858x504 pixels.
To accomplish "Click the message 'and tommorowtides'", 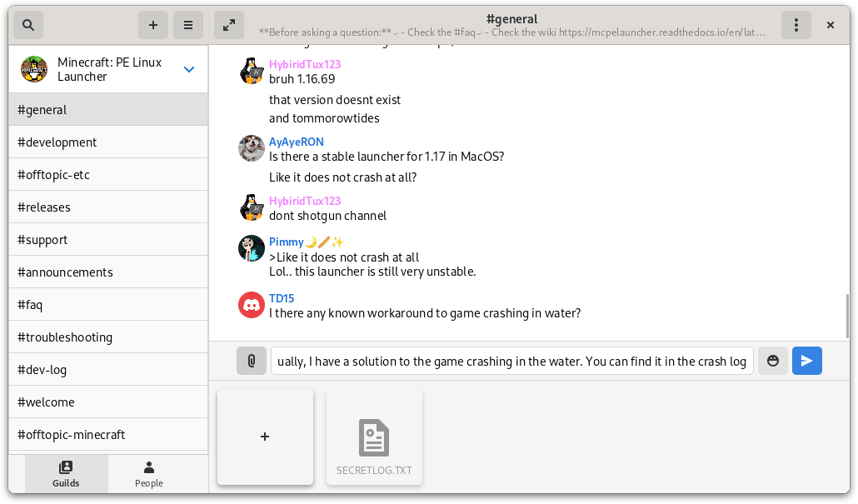I will pos(324,118).
